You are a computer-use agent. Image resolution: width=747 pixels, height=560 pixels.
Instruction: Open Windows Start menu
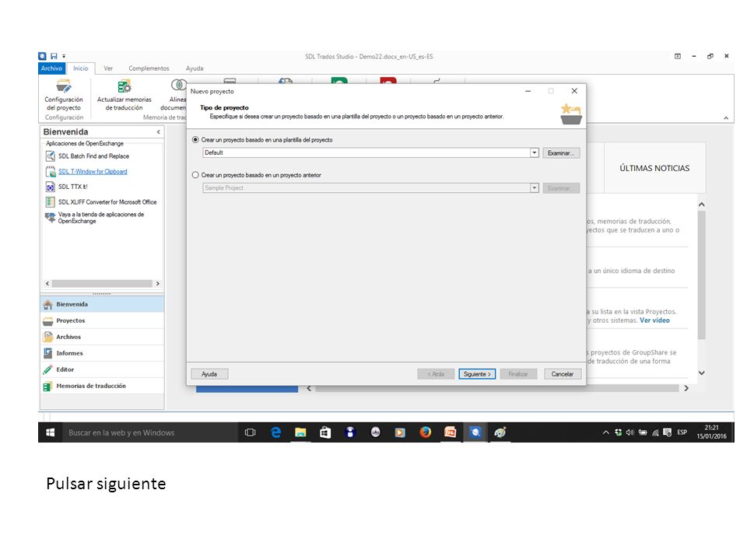(50, 432)
